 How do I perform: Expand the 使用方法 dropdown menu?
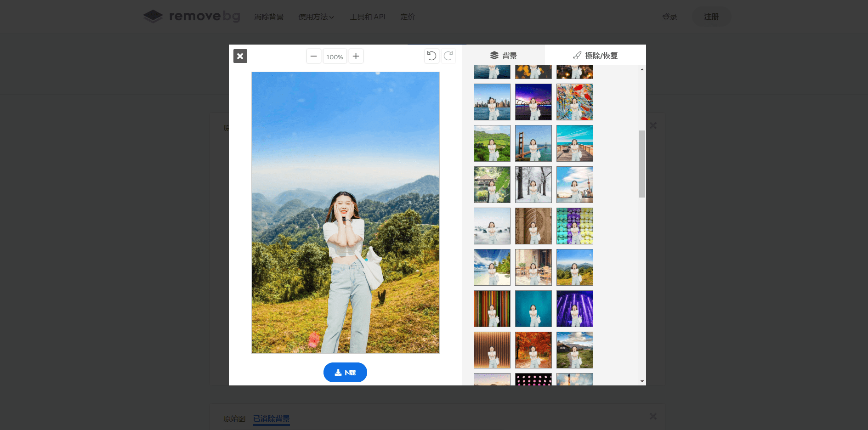(316, 17)
